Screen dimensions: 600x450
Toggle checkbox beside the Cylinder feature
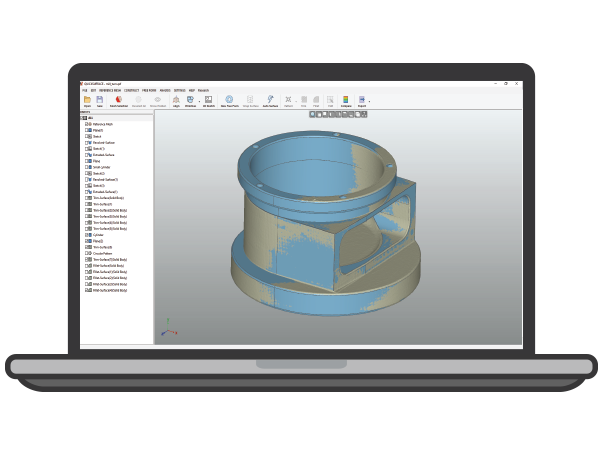coord(88,235)
